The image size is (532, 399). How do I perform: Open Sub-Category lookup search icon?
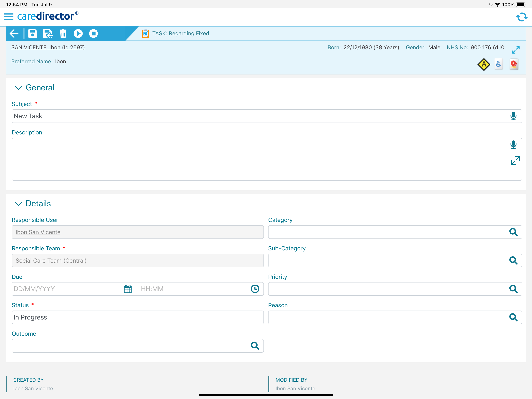[513, 260]
